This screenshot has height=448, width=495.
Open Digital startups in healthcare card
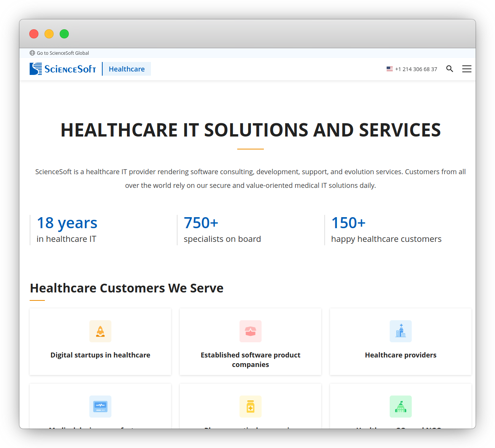[x=100, y=342]
